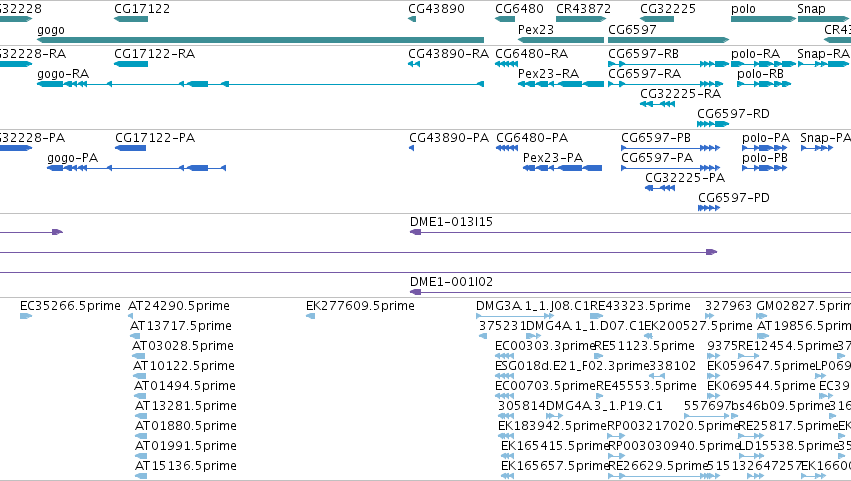Select the polo-PA label
The width and height of the screenshot is (851, 481).
pos(766,138)
